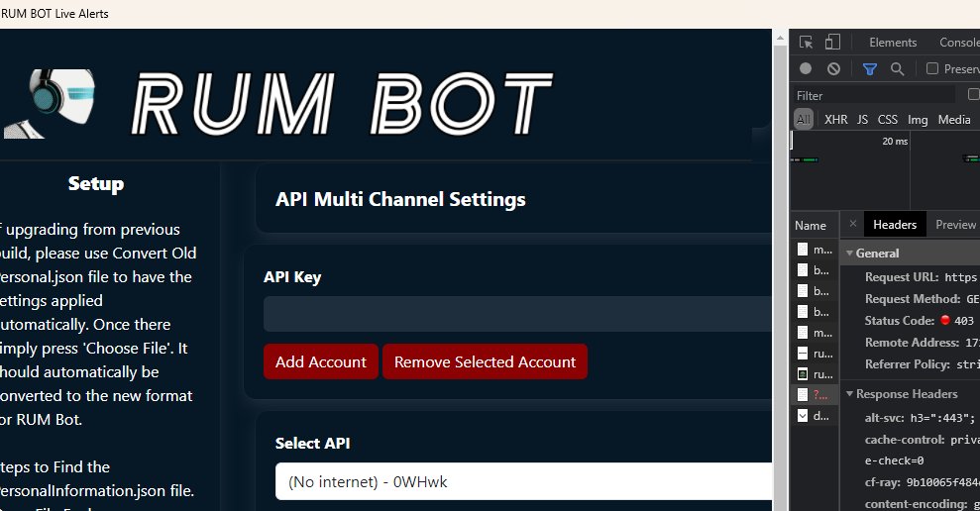
Task: Click the page vertical scrollbar up arrow
Action: [780, 38]
